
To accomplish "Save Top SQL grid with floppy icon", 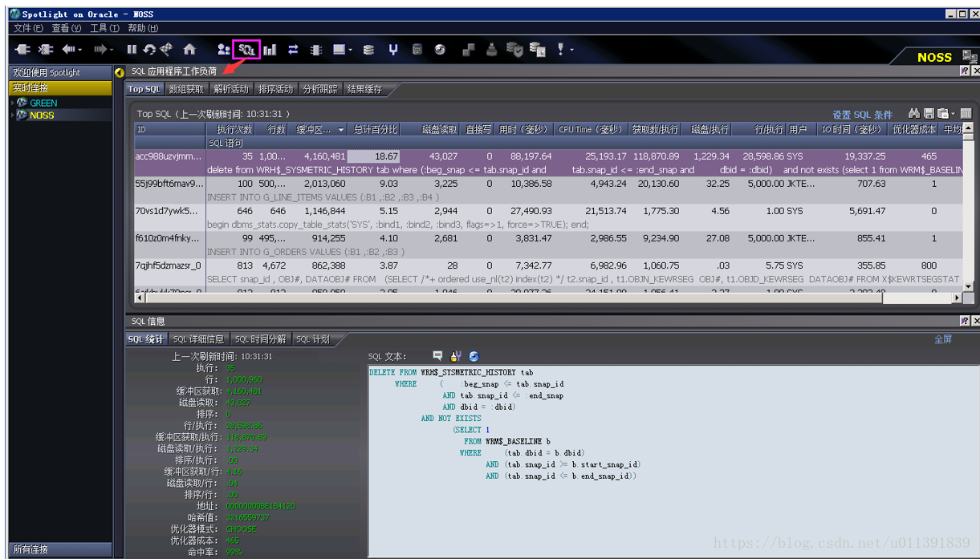I will 928,114.
